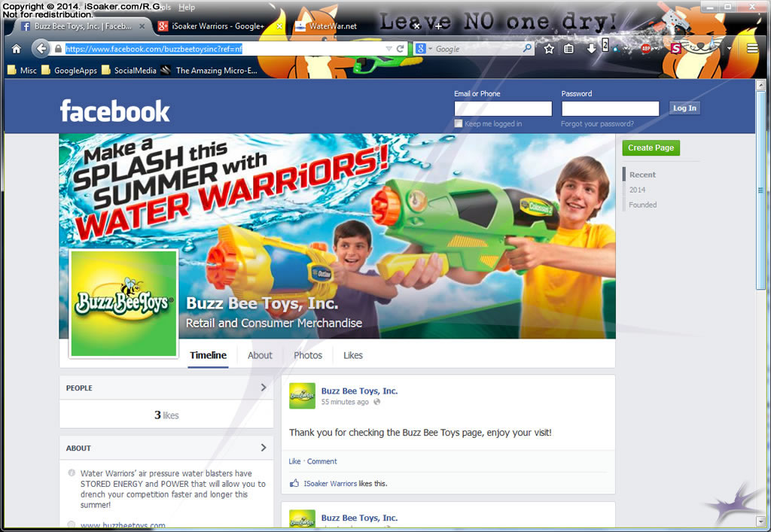The image size is (771, 532).
Task: Click the Adblock Plus ABP icon
Action: click(x=646, y=49)
